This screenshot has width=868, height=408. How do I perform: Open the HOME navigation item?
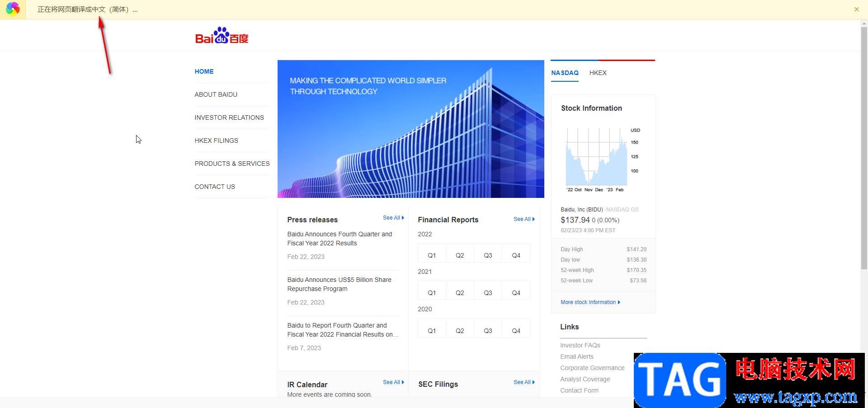click(x=204, y=71)
